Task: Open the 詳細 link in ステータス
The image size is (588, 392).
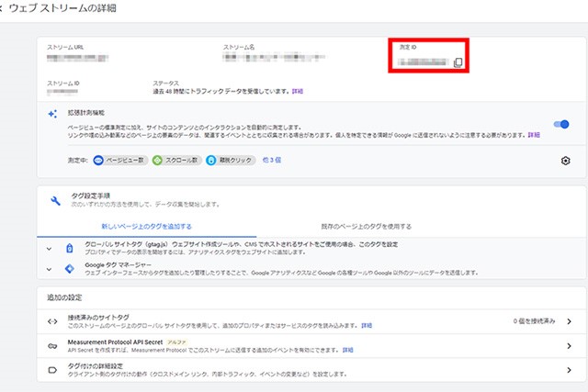Action: pos(298,91)
